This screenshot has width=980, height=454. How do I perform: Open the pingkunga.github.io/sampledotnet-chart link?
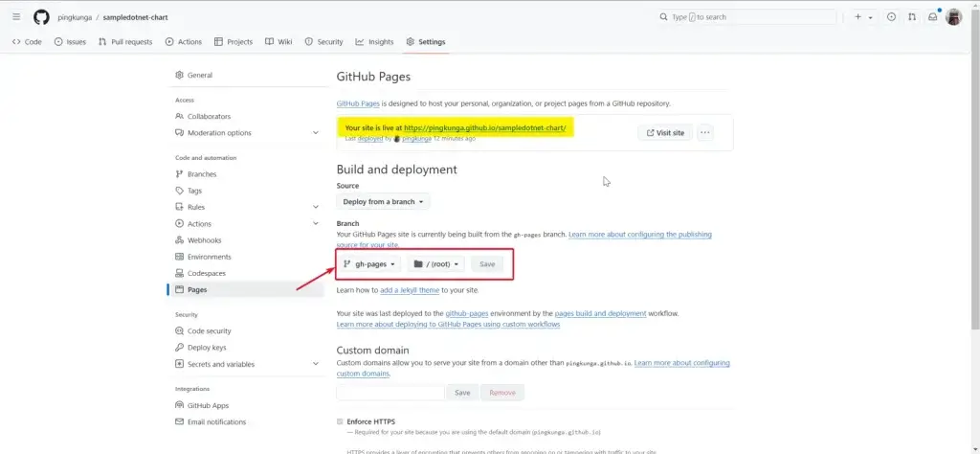pyautogui.click(x=485, y=127)
